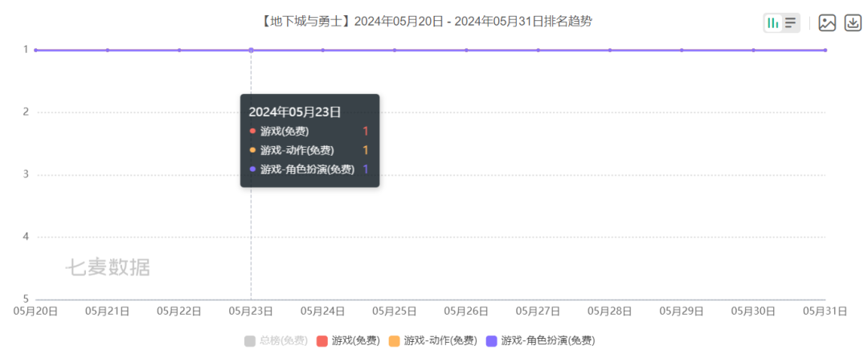
Task: Switch to list view icon
Action: point(791,23)
